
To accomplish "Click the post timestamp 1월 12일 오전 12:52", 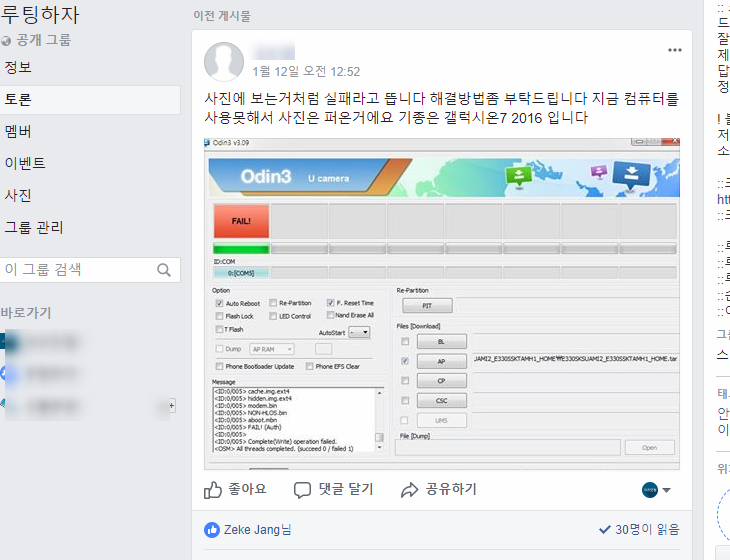I will pos(306,71).
